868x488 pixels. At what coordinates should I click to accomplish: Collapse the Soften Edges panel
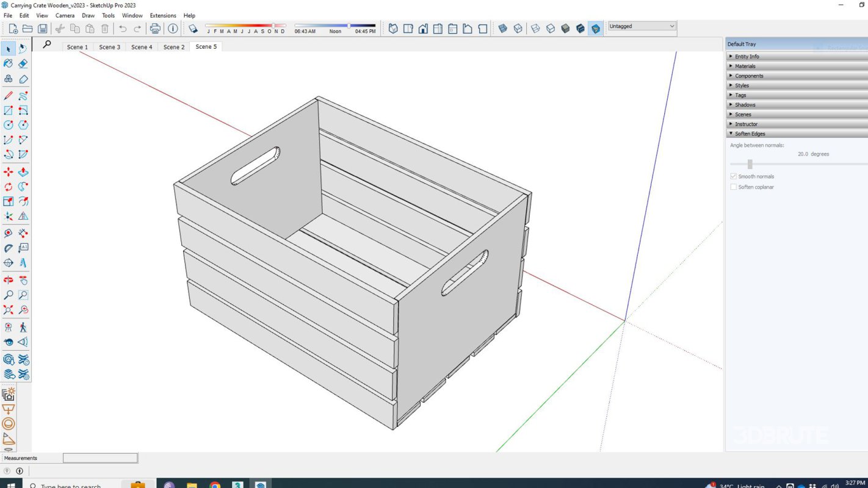tap(750, 134)
